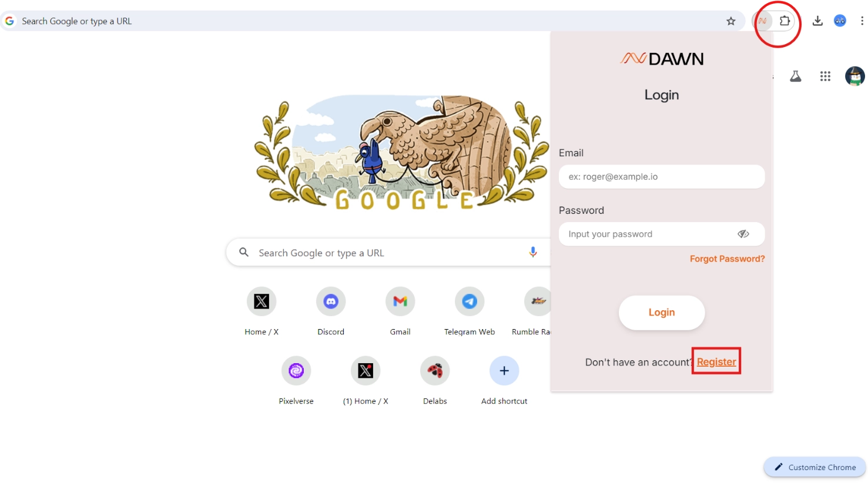The width and height of the screenshot is (868, 483).
Task: Click the Register link
Action: click(x=716, y=362)
